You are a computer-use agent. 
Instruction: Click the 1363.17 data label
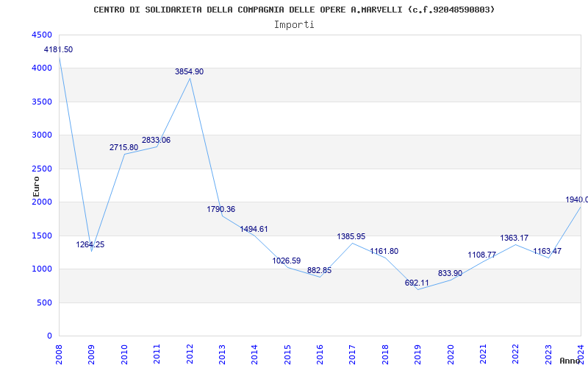514,238
